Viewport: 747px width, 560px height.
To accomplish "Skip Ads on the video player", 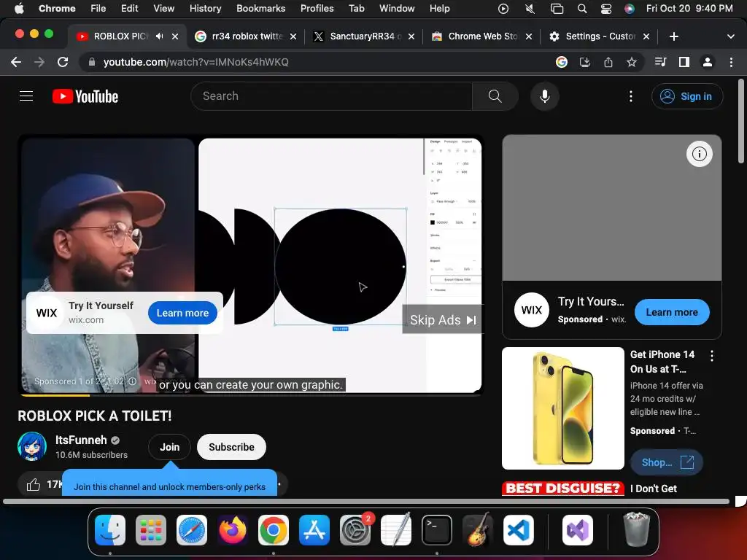I will pyautogui.click(x=443, y=319).
